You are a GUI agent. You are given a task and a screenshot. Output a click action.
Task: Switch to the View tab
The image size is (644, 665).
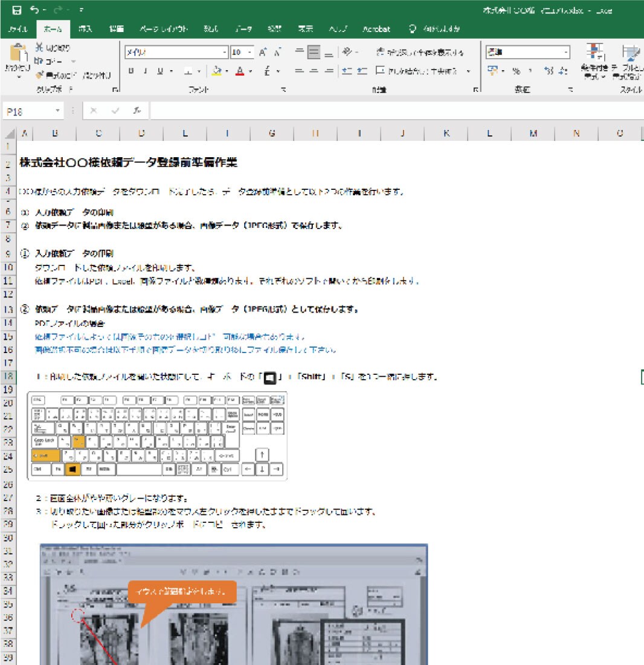[x=305, y=29]
